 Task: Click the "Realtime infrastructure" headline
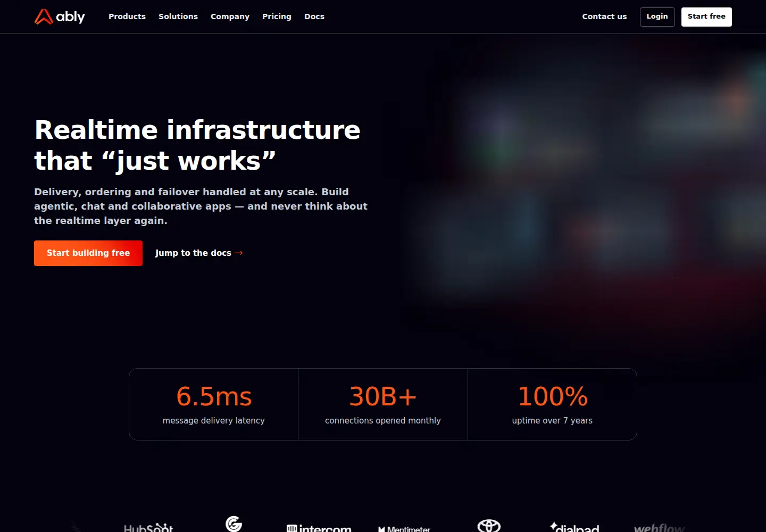(x=197, y=145)
